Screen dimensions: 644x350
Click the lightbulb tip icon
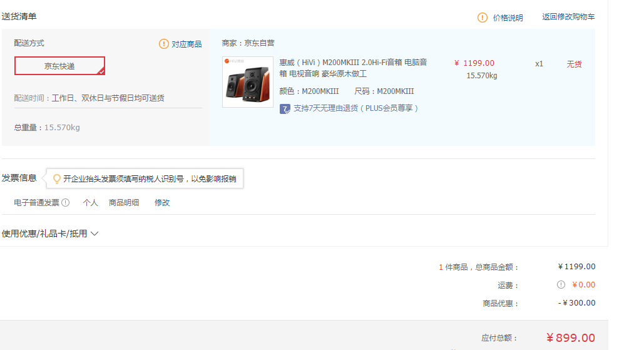pos(57,178)
